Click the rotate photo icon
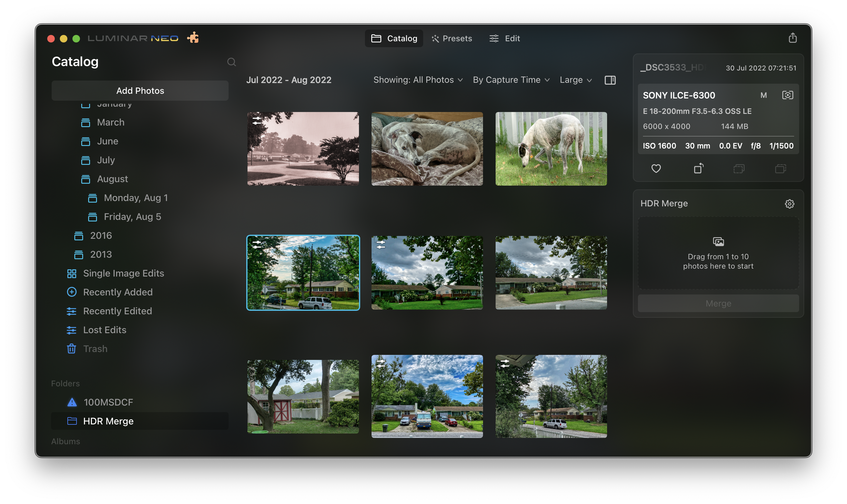847x504 pixels. pos(698,168)
